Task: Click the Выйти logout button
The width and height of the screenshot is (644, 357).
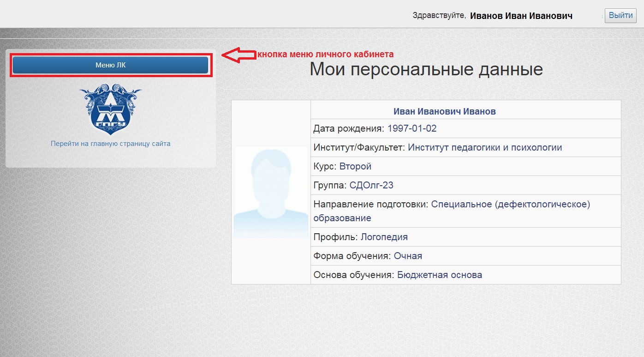Action: [620, 15]
